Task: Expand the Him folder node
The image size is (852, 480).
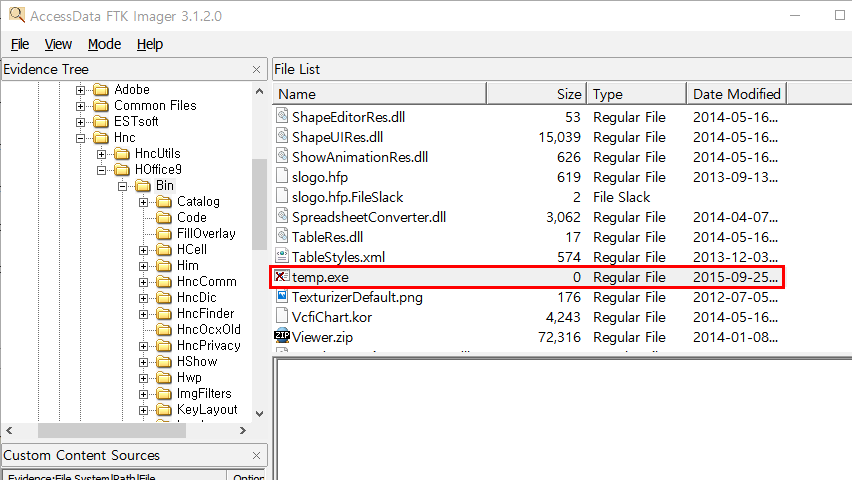Action: [143, 266]
